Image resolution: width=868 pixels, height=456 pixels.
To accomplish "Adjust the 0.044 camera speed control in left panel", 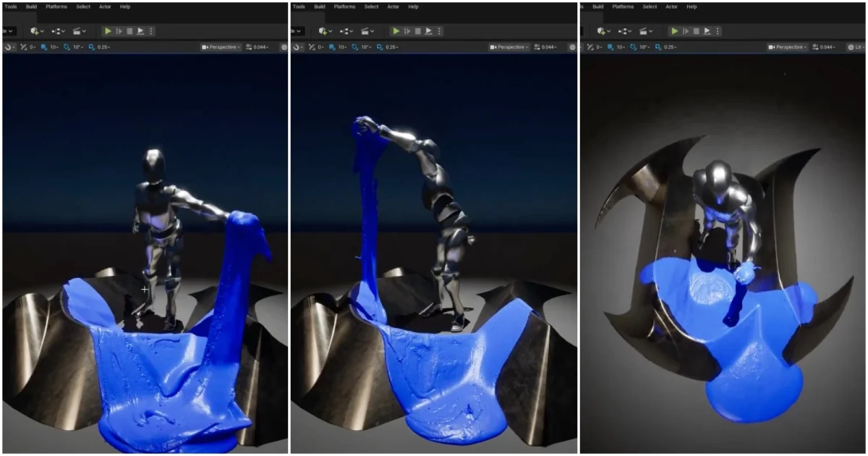I will (x=257, y=47).
